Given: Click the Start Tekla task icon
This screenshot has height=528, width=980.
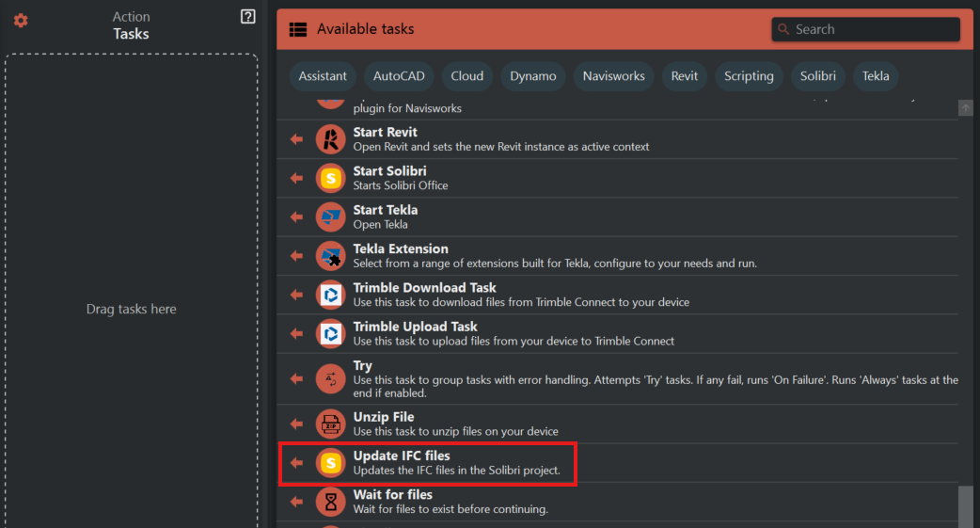Looking at the screenshot, I should point(330,216).
